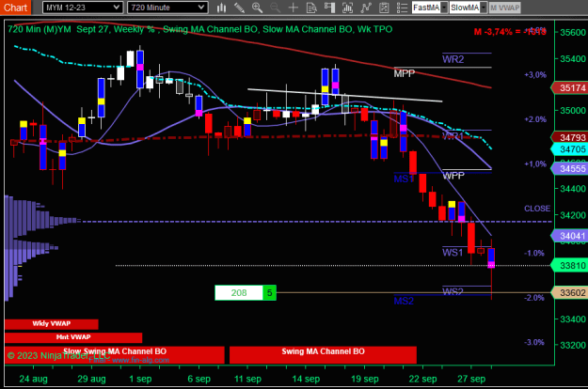588x389 pixels.
Task: Click the Swing MA Channel BO bar
Action: coord(323,354)
